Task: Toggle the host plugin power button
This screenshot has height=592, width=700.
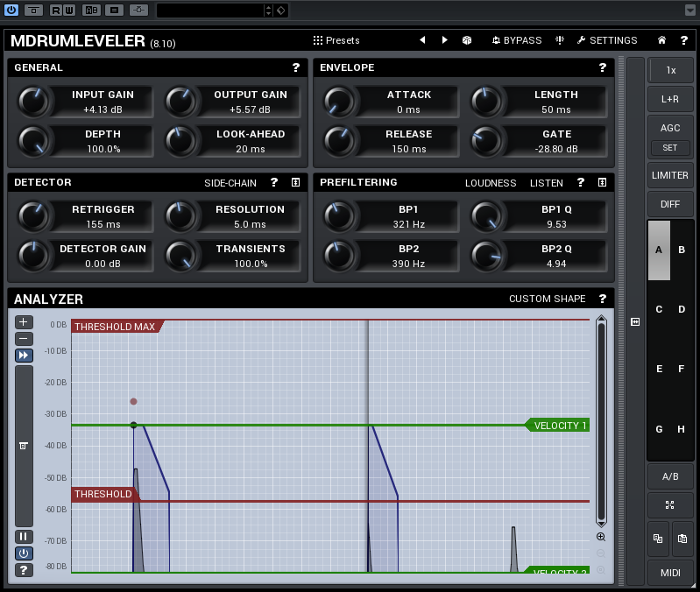Action: click(x=11, y=10)
